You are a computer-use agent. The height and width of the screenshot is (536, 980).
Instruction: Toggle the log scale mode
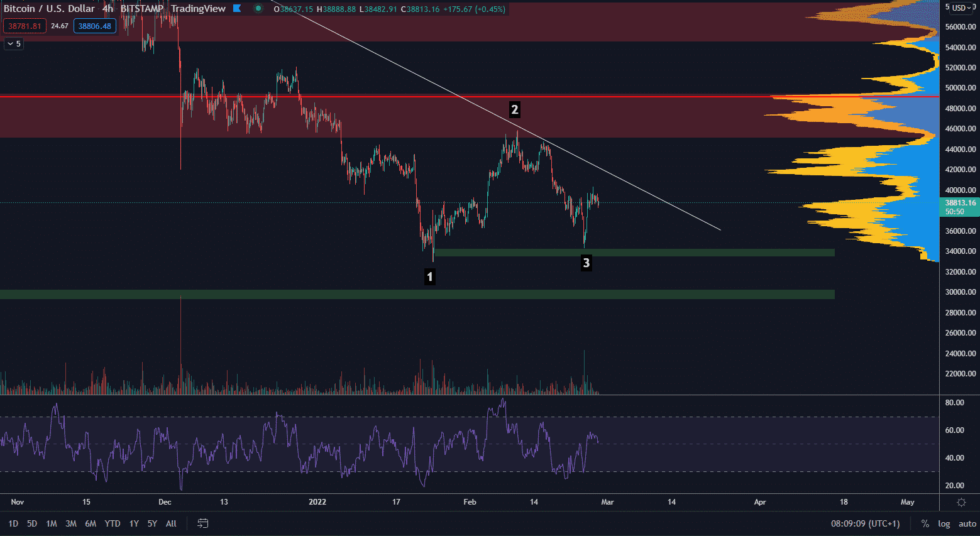(x=944, y=523)
